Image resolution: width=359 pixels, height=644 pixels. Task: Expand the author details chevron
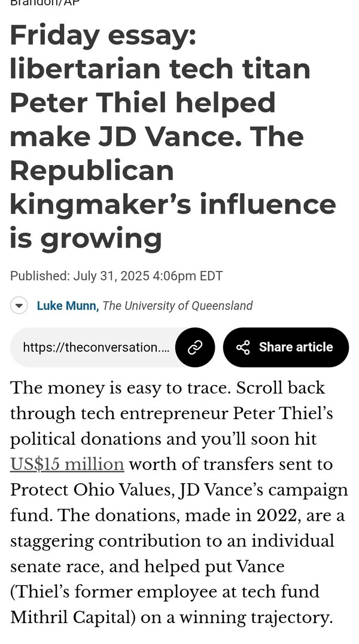point(19,306)
